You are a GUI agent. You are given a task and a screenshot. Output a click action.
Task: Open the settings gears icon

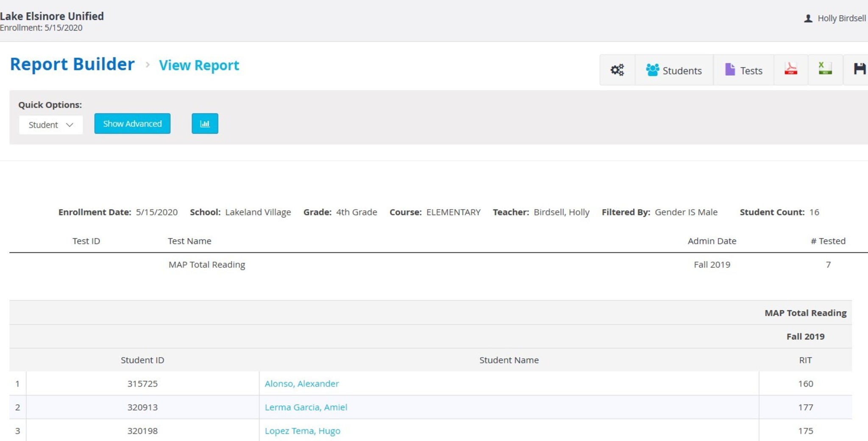pyautogui.click(x=617, y=70)
